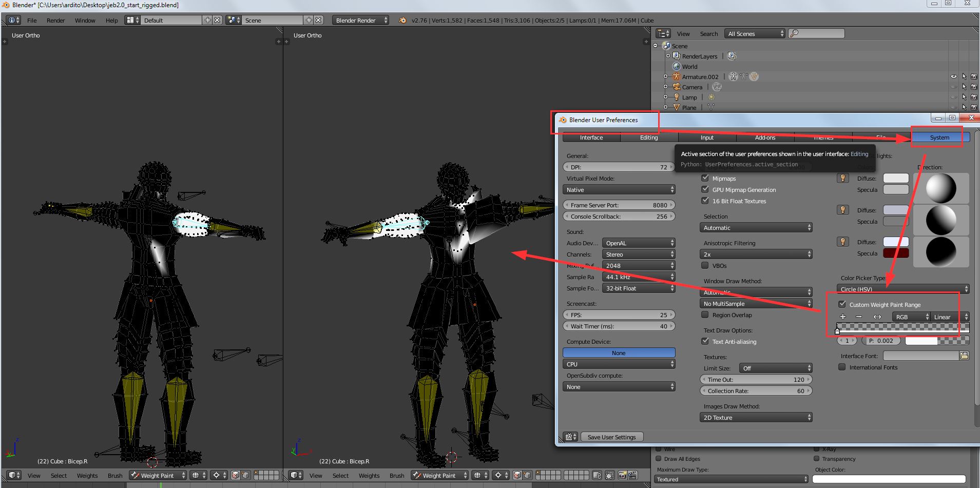
Task: Uncheck Custom Weight Paint Range
Action: [x=842, y=304]
